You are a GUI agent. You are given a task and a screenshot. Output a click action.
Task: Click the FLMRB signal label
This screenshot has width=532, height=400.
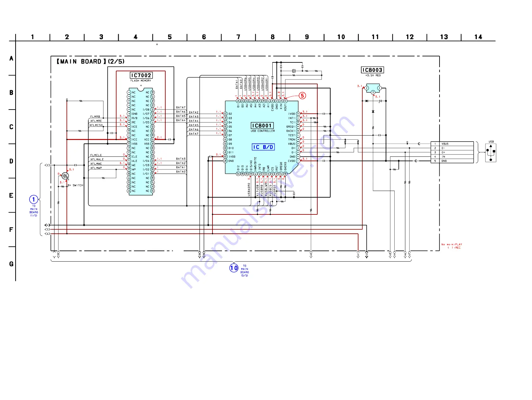point(95,117)
